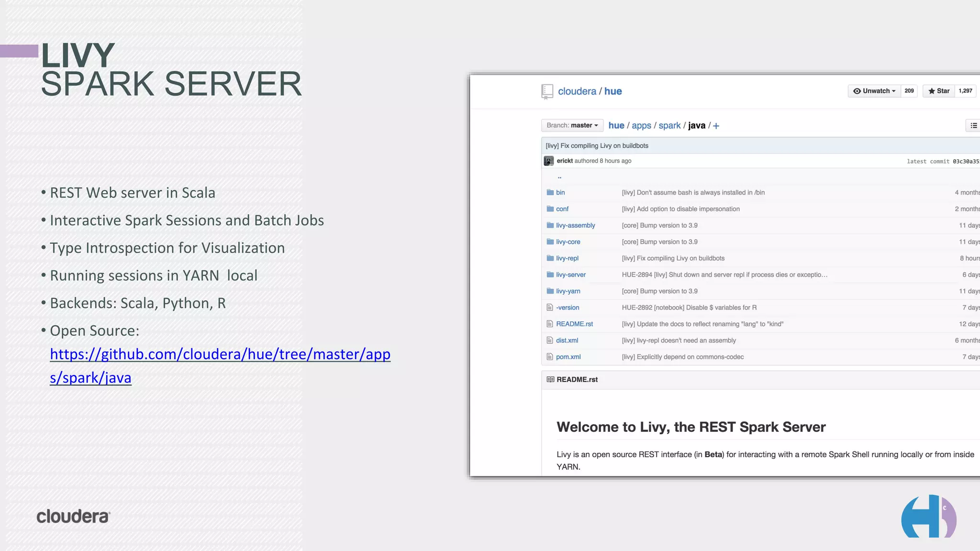Open the hue repository title link

613,91
